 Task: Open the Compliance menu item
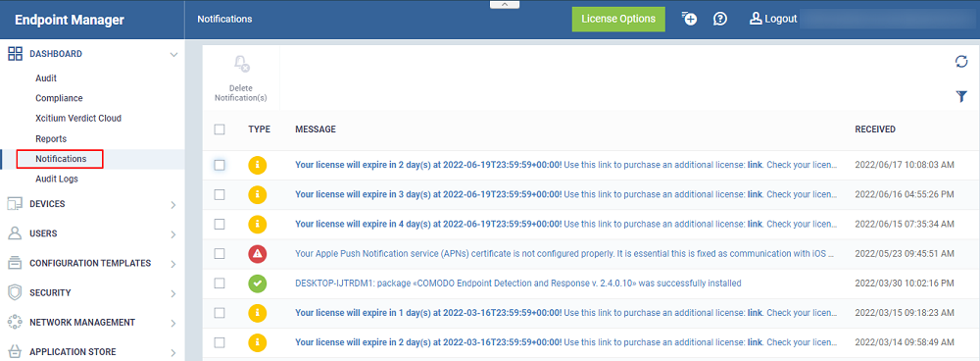click(x=60, y=98)
